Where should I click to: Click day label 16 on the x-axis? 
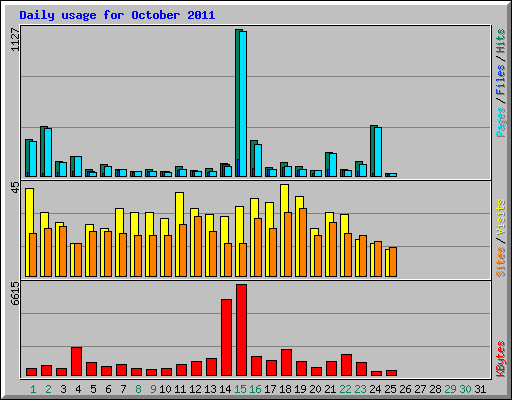click(x=255, y=389)
